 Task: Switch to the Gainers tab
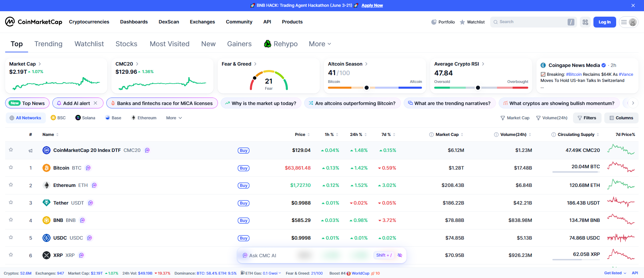pos(239,44)
